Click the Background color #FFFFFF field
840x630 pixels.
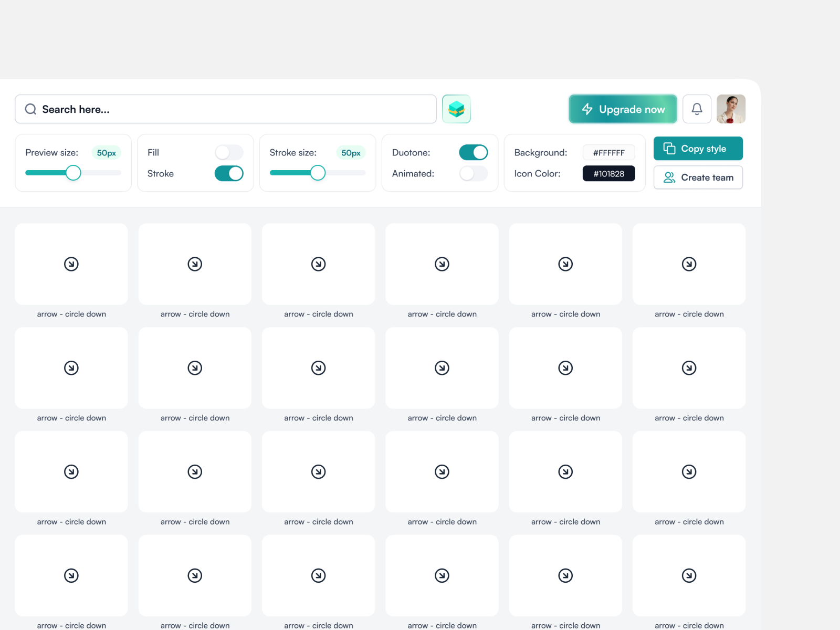(608, 152)
